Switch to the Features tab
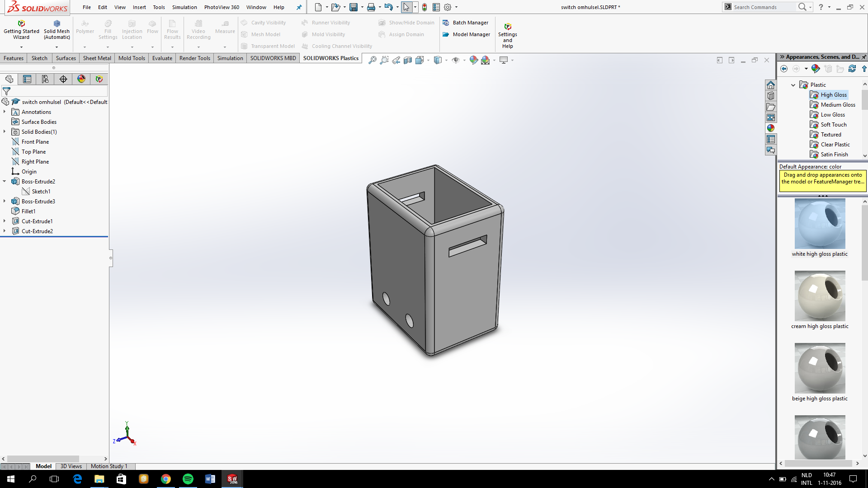The width and height of the screenshot is (868, 488). coord(14,58)
